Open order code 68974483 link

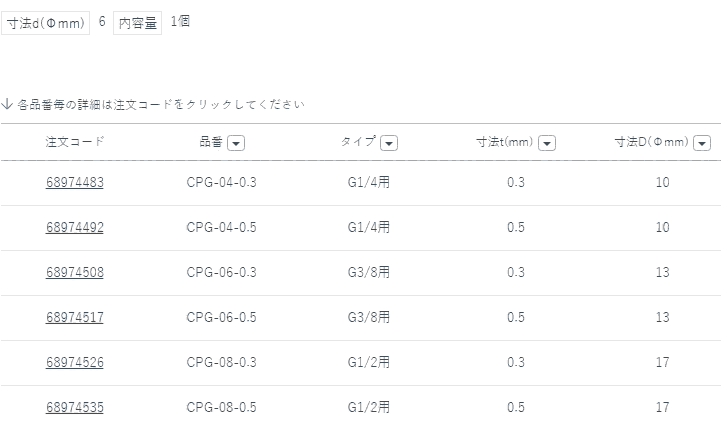(75, 182)
